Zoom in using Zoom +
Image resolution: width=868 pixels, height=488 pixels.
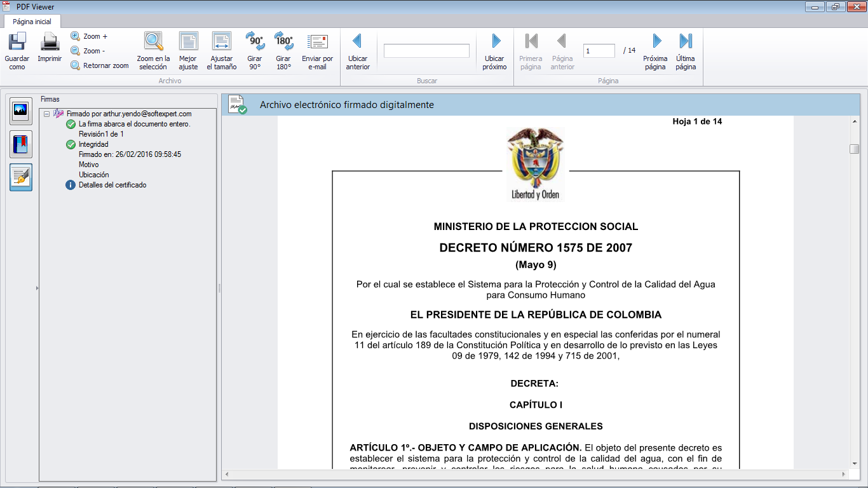tap(89, 36)
